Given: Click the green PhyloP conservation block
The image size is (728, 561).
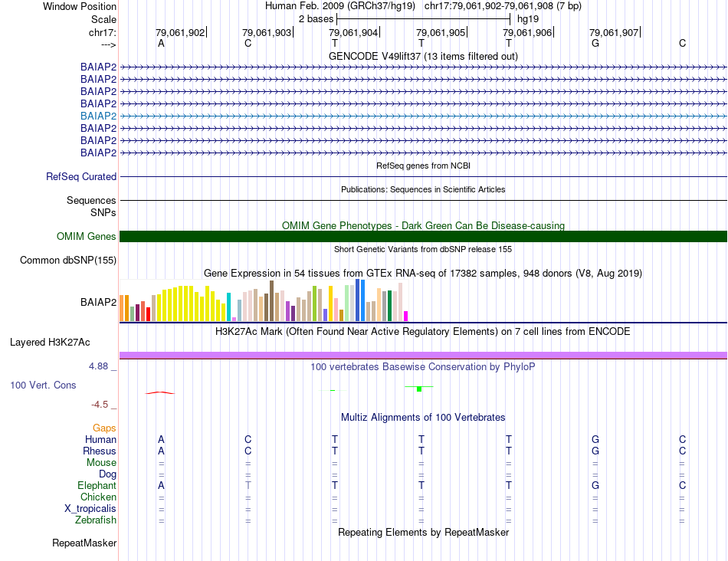Looking at the screenshot, I should (x=419, y=389).
